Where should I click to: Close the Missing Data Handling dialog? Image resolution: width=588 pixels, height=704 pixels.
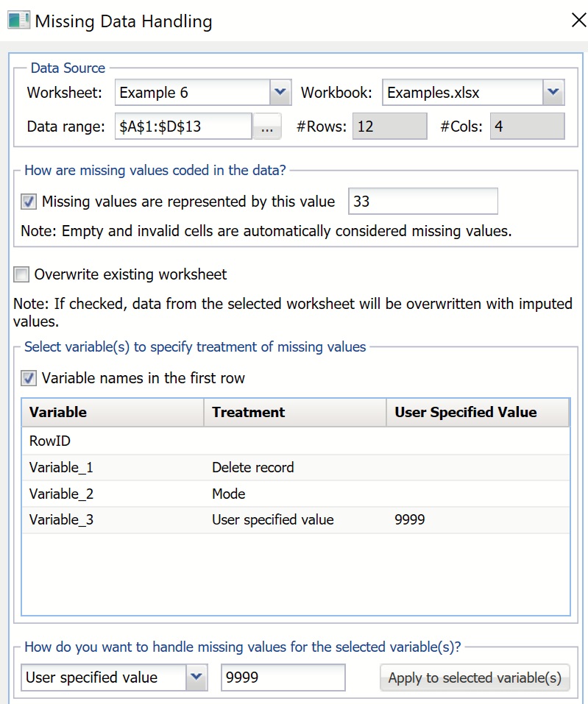pyautogui.click(x=578, y=21)
